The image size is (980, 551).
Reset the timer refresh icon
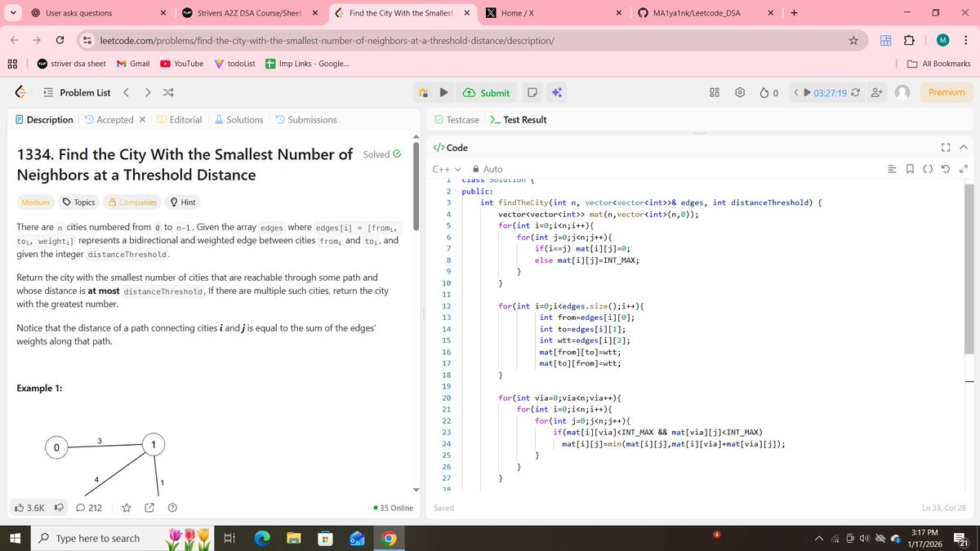[855, 92]
